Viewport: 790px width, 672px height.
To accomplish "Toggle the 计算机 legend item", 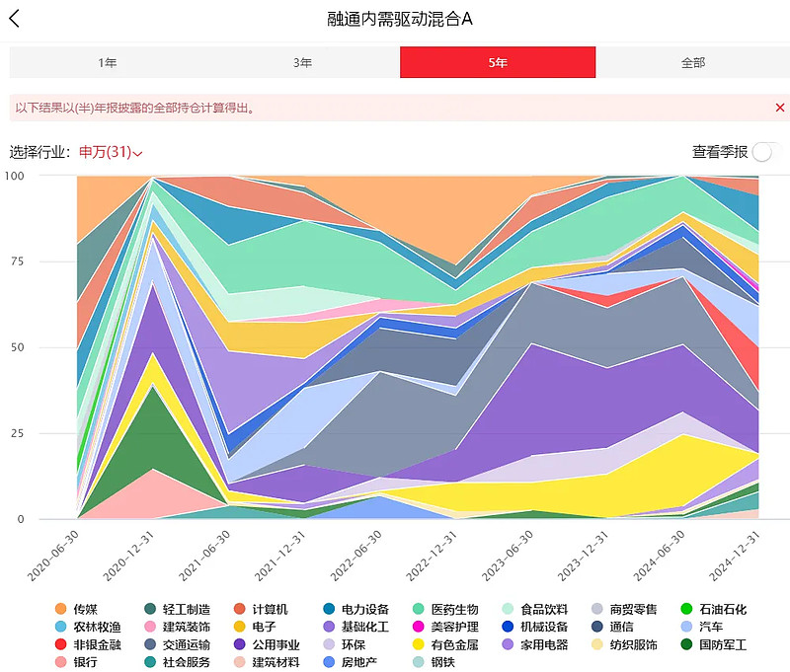I will [261, 609].
